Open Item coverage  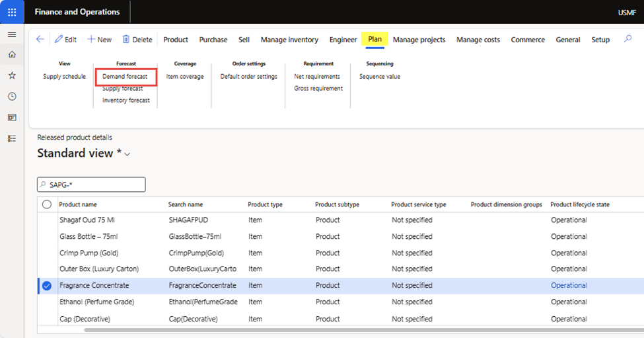tap(185, 77)
